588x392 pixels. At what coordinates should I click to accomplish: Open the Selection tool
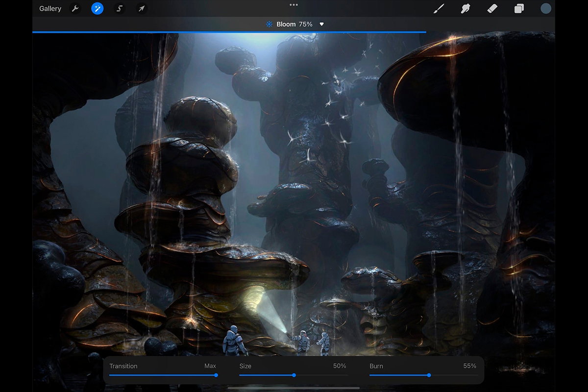[x=119, y=8]
